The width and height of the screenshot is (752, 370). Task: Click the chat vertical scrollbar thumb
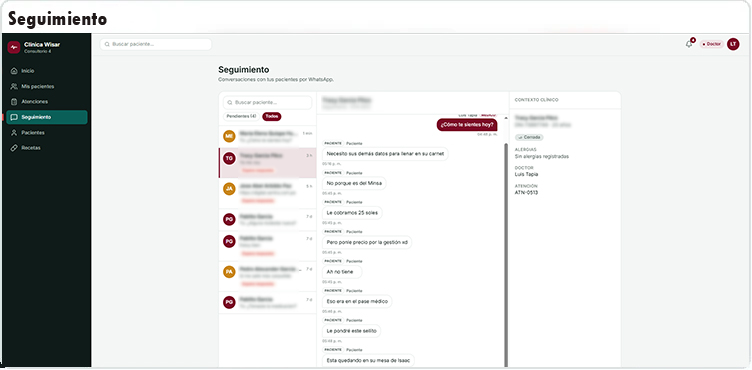505,254
